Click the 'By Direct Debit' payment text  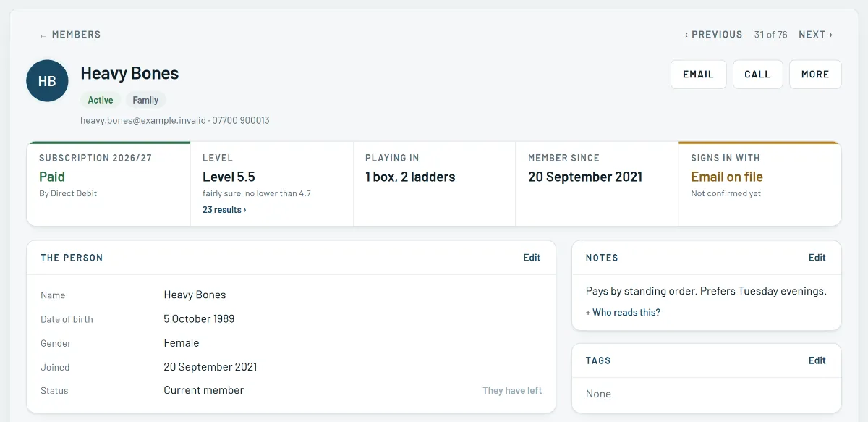(x=68, y=193)
